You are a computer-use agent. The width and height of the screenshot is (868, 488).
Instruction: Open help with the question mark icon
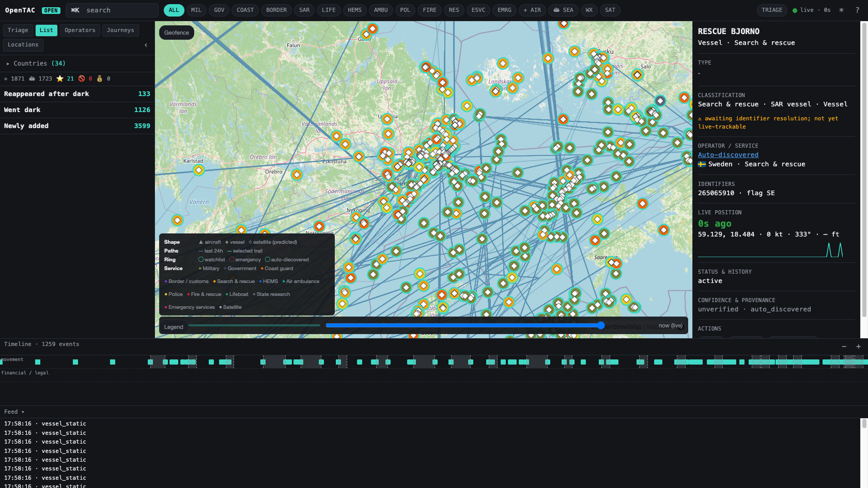(x=857, y=10)
